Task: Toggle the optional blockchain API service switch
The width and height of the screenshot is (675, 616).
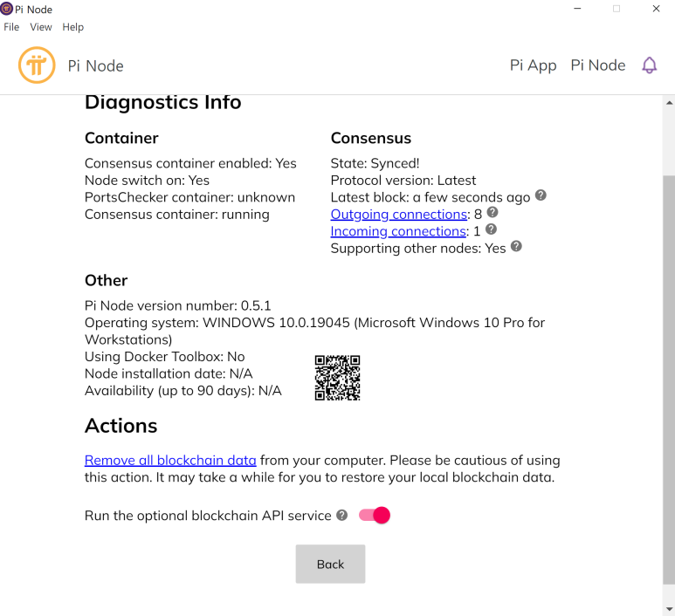Action: [375, 515]
